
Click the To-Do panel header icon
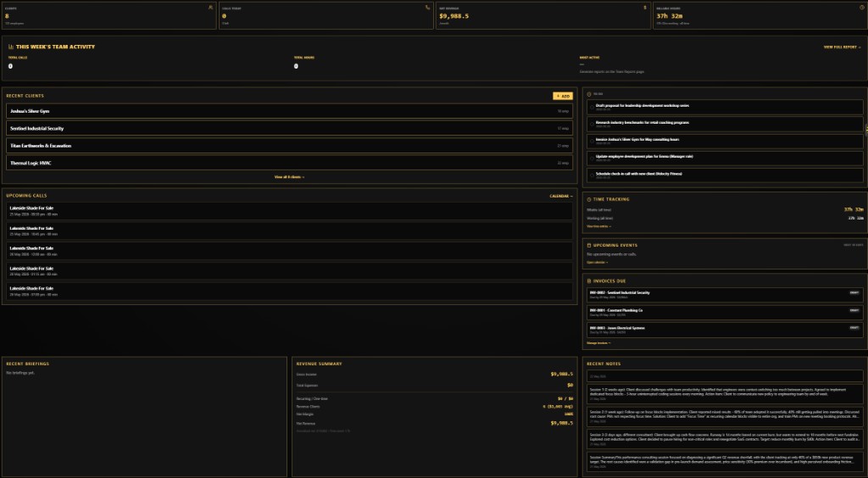(589, 94)
